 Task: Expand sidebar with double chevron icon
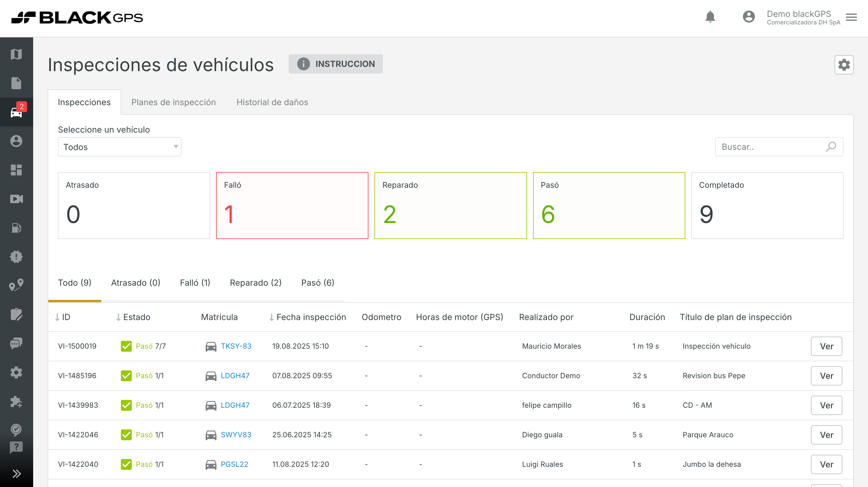coord(16,474)
